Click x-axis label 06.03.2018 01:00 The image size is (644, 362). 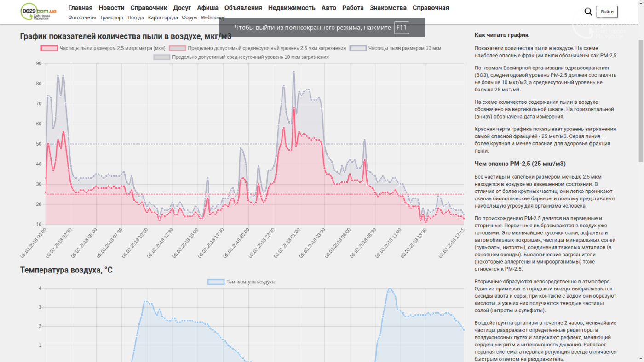coord(287,243)
